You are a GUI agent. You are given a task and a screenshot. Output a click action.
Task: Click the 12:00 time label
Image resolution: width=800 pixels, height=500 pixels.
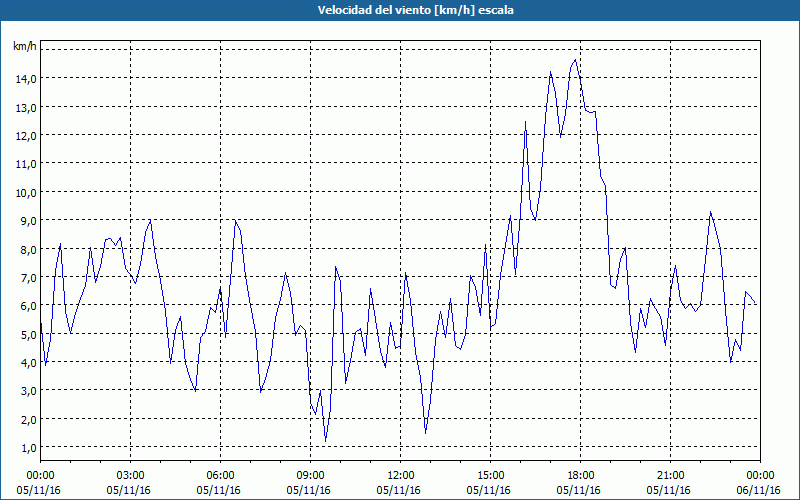pos(401,476)
